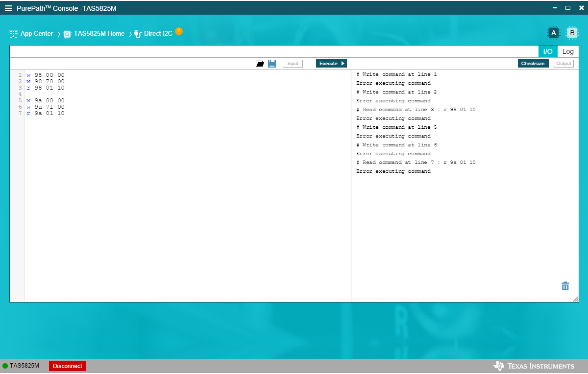Image resolution: width=588 pixels, height=374 pixels.
Task: Clear output with trash can icon
Action: tap(565, 286)
